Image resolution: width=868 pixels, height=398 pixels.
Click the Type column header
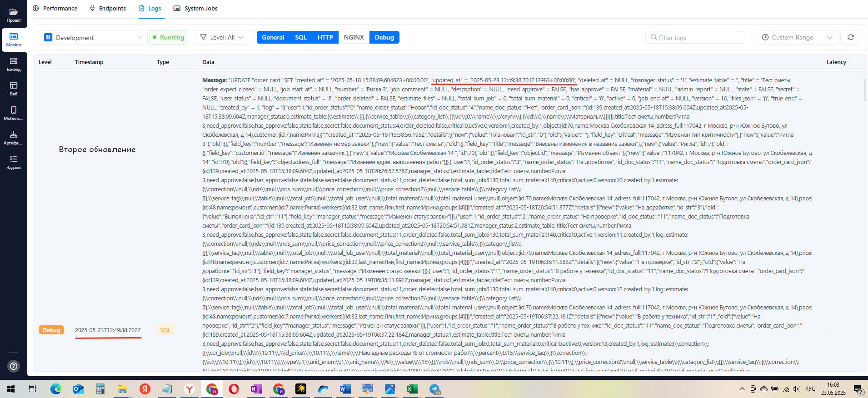pos(163,62)
